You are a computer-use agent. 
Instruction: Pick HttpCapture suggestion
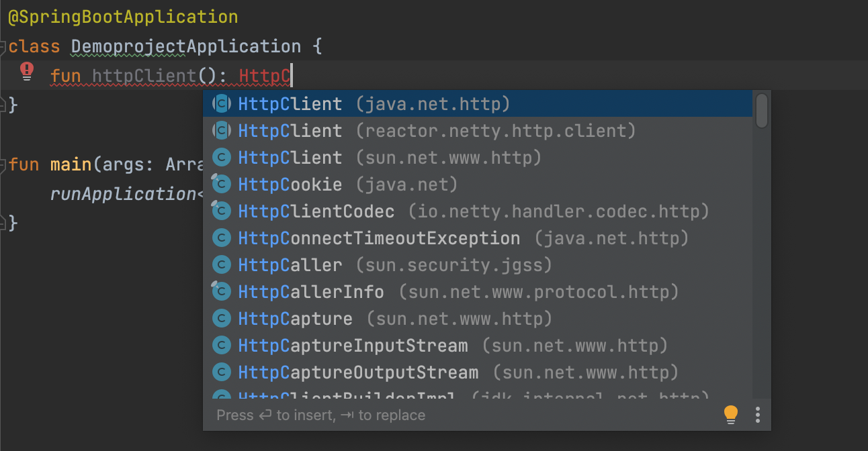478,319
